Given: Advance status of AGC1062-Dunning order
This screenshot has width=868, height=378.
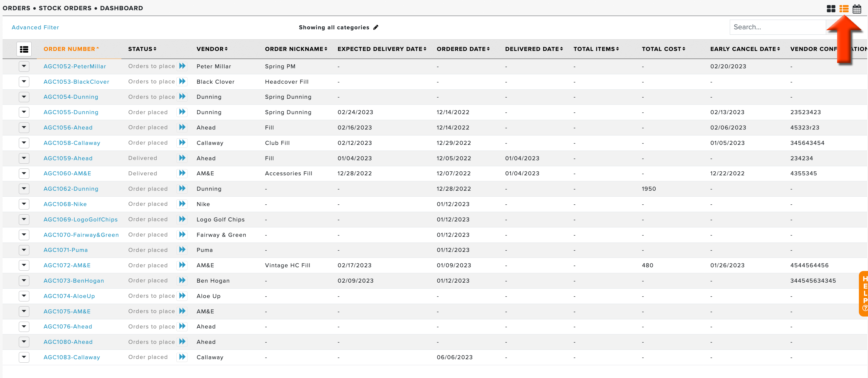Looking at the screenshot, I should click(182, 188).
